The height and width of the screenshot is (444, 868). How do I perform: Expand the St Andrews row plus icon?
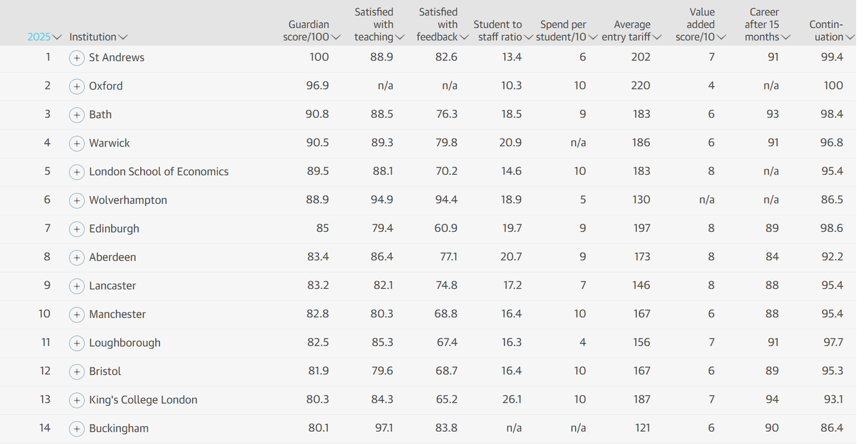pyautogui.click(x=77, y=58)
